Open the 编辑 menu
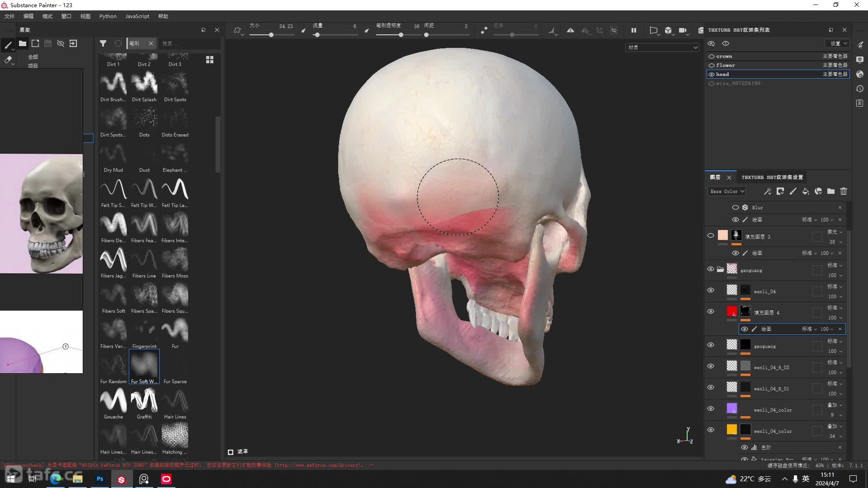The height and width of the screenshot is (488, 868). 28,16
